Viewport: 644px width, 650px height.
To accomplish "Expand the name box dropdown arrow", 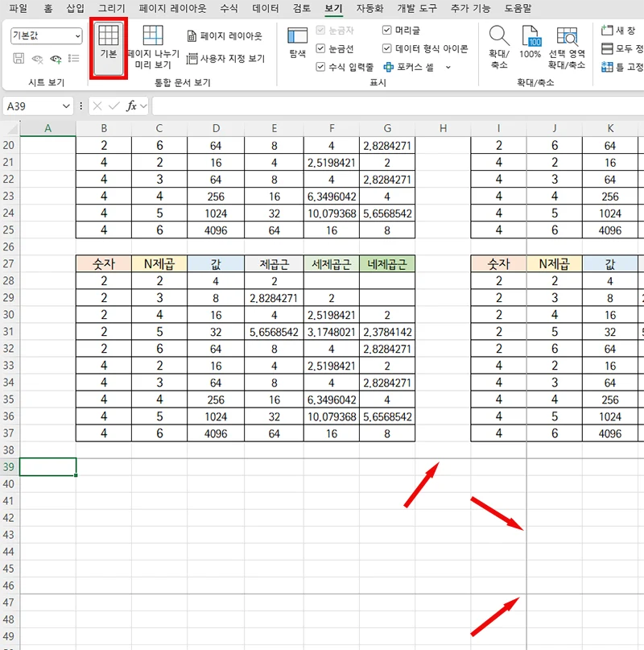I will (x=66, y=106).
